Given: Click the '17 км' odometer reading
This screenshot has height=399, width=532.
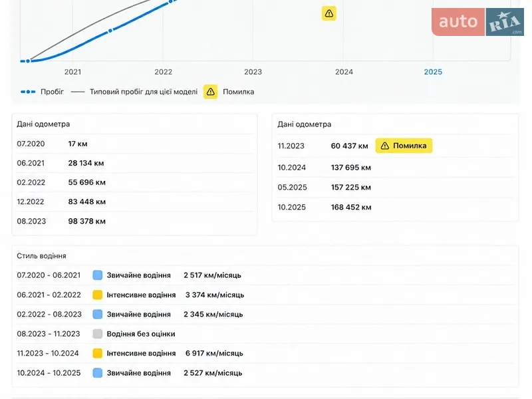Looking at the screenshot, I should coord(78,144).
